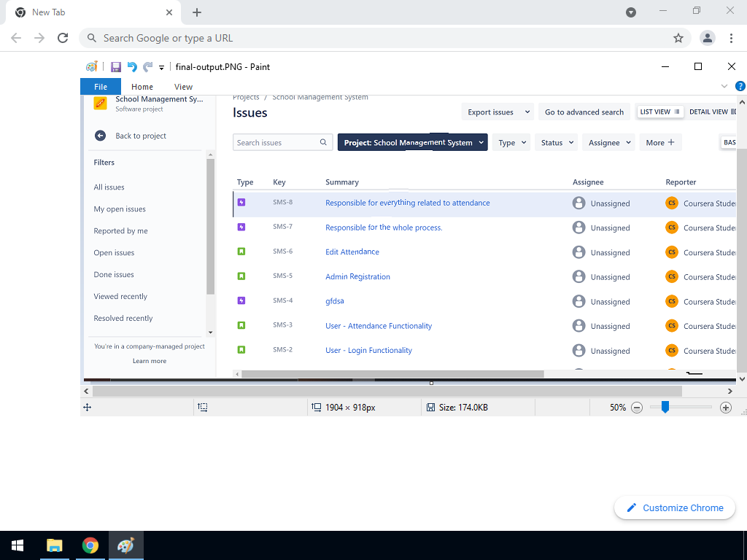
Task: Click Paint horizontal scrollbar right arrow
Action: coord(730,392)
